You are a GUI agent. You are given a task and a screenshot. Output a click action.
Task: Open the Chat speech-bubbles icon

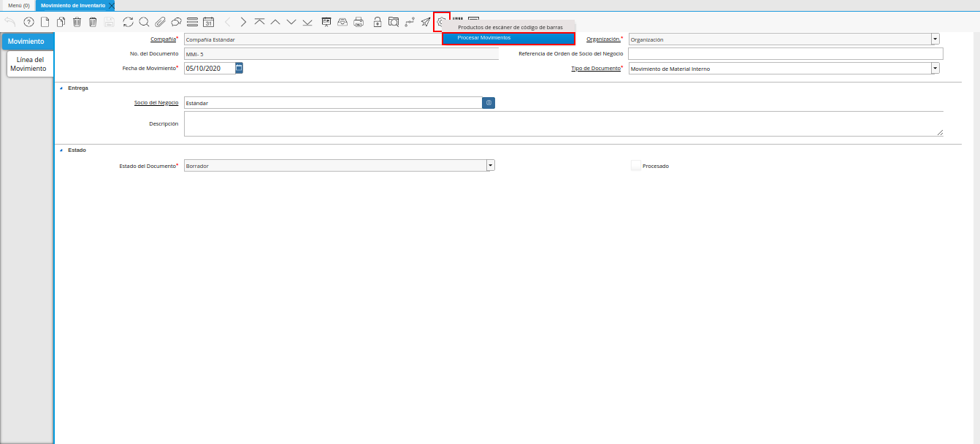coord(176,22)
